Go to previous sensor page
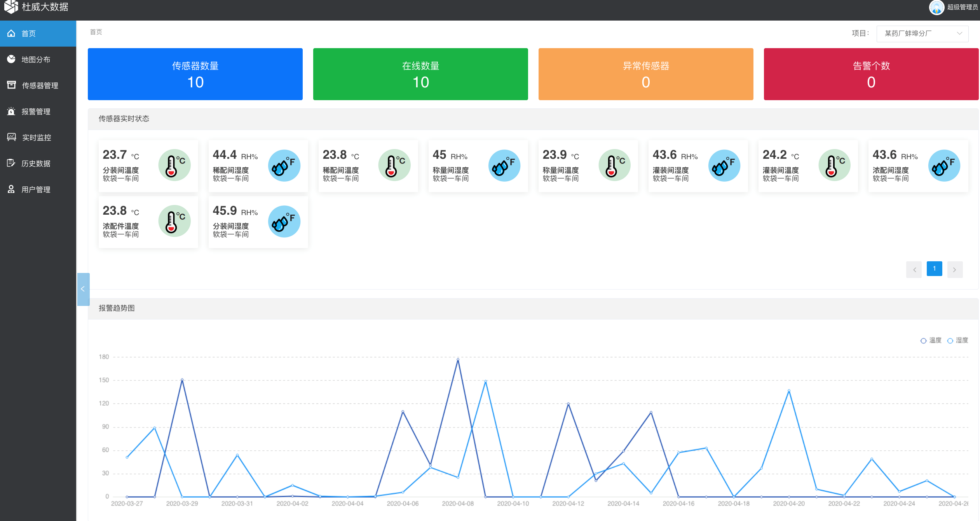This screenshot has height=521, width=980. (914, 269)
